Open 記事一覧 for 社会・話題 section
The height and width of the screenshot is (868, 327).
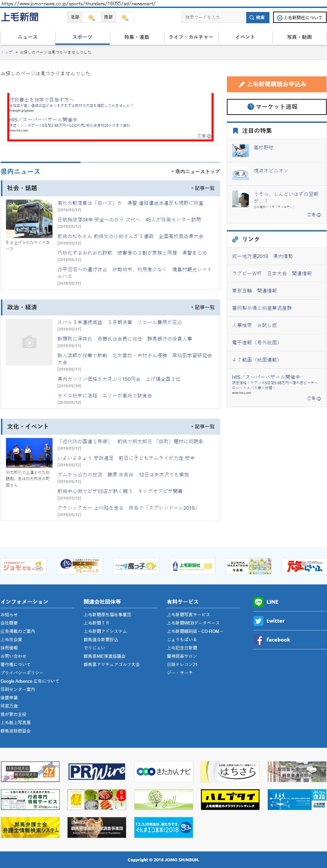[x=204, y=188]
